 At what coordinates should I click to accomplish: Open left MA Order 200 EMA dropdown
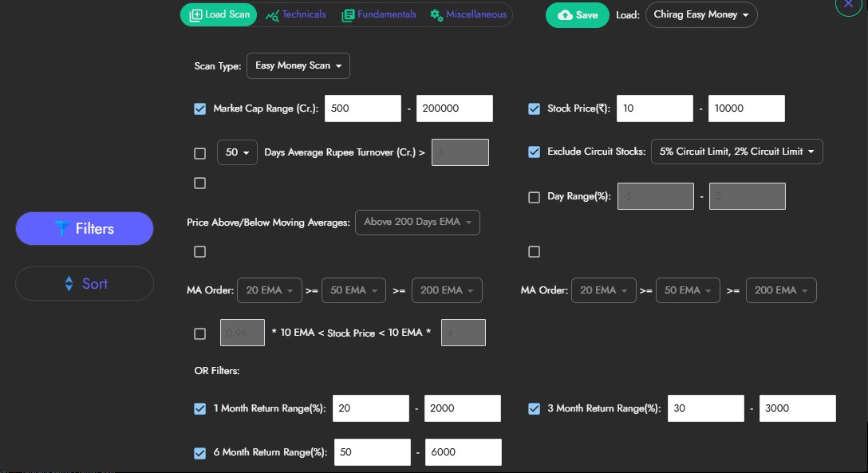[447, 290]
